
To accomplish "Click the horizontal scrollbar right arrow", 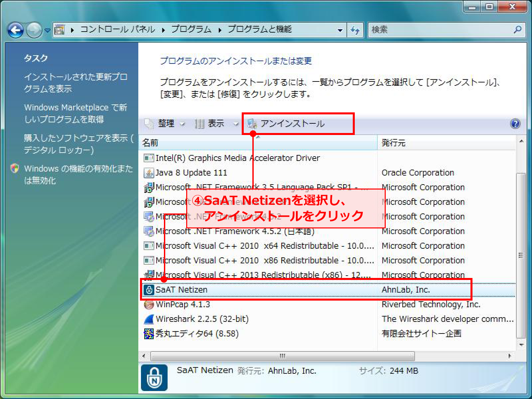I will click(510, 356).
